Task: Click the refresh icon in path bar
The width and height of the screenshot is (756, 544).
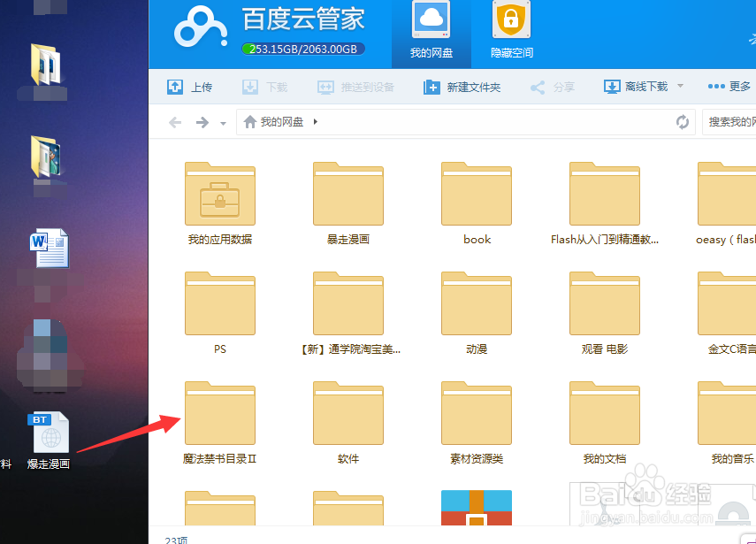Action: point(683,122)
